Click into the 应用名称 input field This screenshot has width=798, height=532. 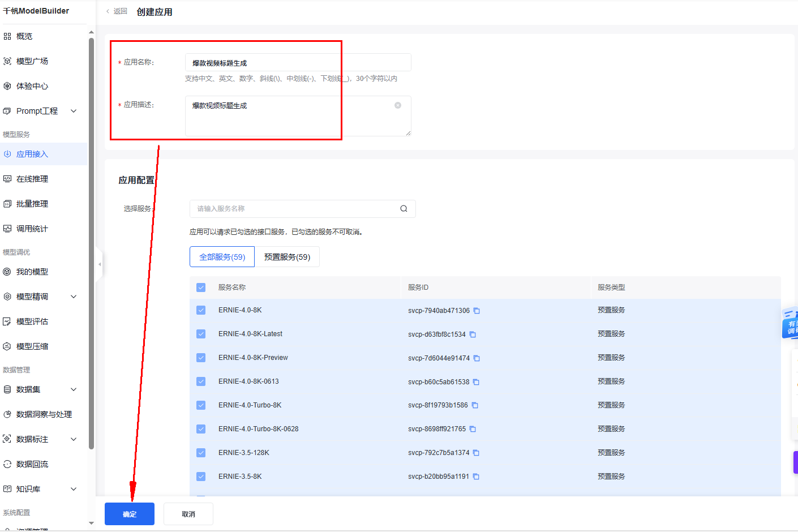(298, 62)
